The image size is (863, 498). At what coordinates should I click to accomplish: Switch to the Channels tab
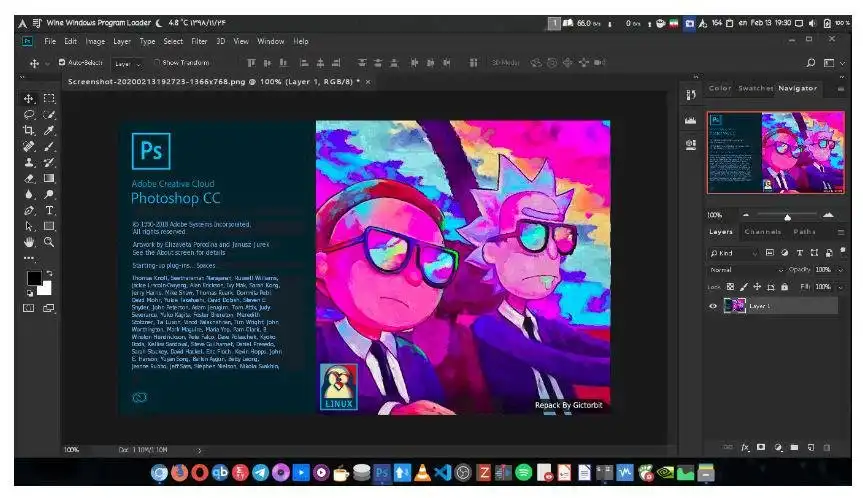[762, 232]
